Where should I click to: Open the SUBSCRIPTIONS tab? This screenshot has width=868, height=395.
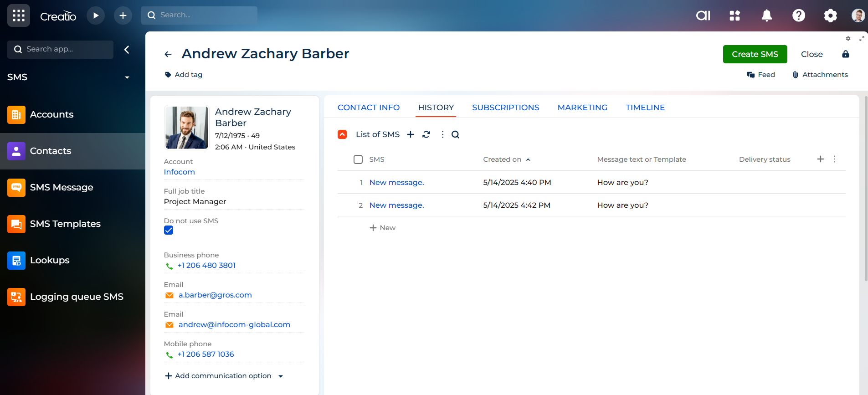click(506, 108)
